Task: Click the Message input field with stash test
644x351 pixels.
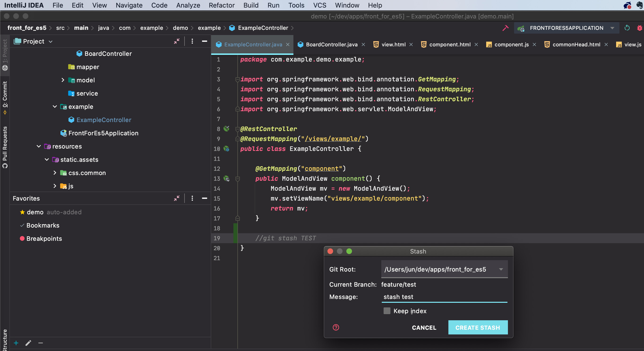Action: pos(444,297)
